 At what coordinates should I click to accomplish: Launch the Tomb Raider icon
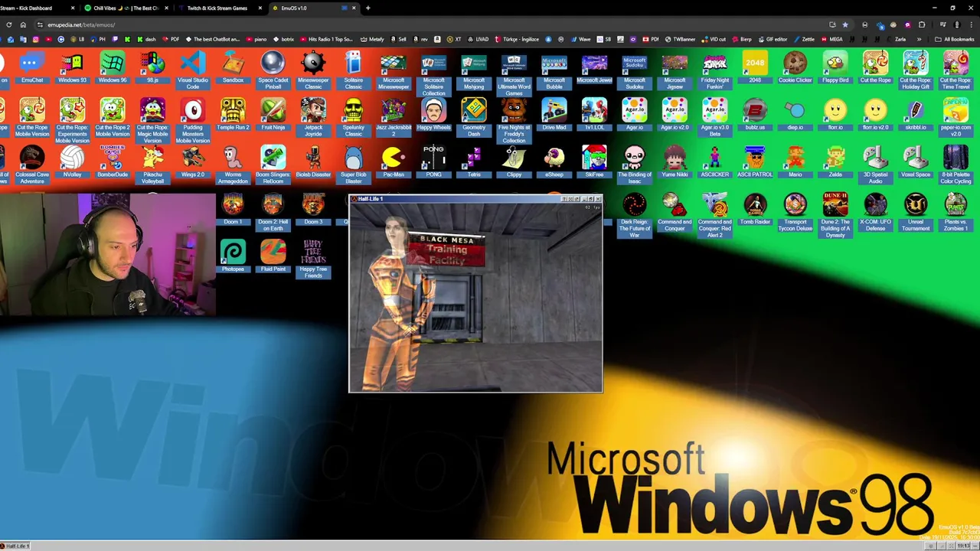coord(755,209)
